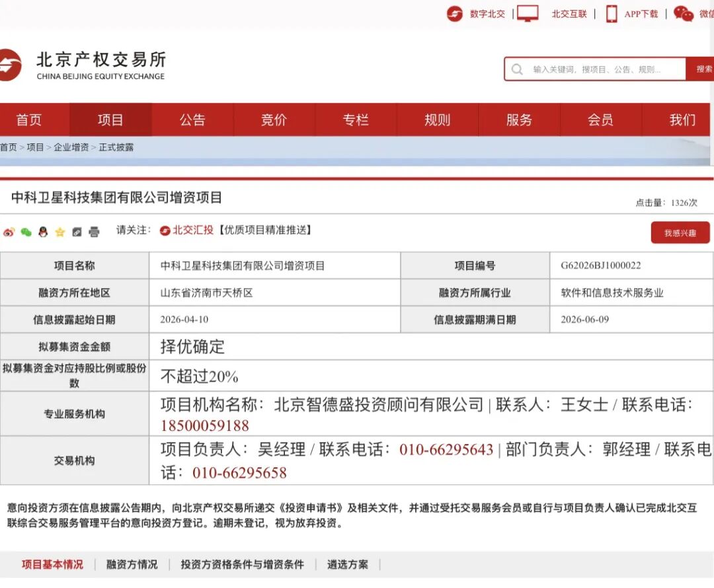
Task: Open the 投资方资格条件与增资条件 tab
Action: click(x=242, y=565)
